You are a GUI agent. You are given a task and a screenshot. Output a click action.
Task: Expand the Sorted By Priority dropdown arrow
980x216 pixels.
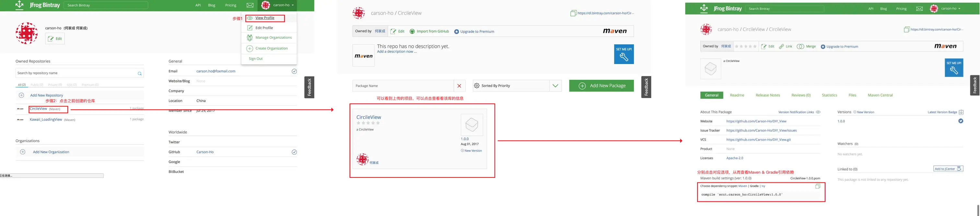click(555, 86)
